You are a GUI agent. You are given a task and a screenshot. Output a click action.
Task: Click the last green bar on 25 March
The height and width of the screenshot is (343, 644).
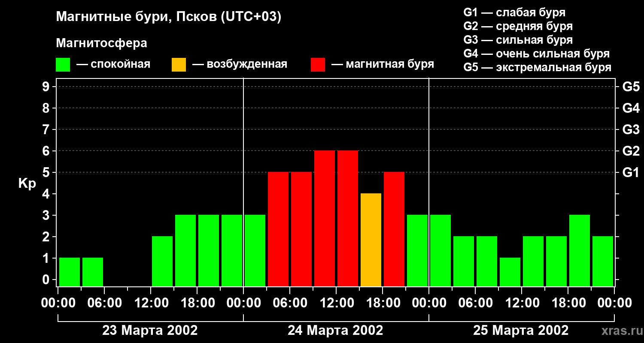coord(603,262)
